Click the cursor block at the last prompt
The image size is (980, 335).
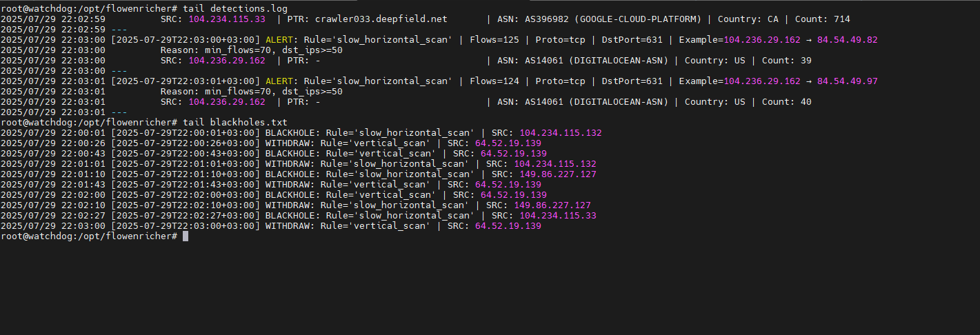coord(186,236)
